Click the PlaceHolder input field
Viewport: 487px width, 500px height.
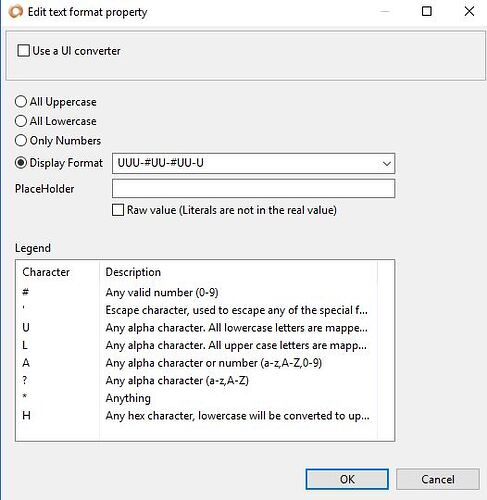tap(253, 188)
